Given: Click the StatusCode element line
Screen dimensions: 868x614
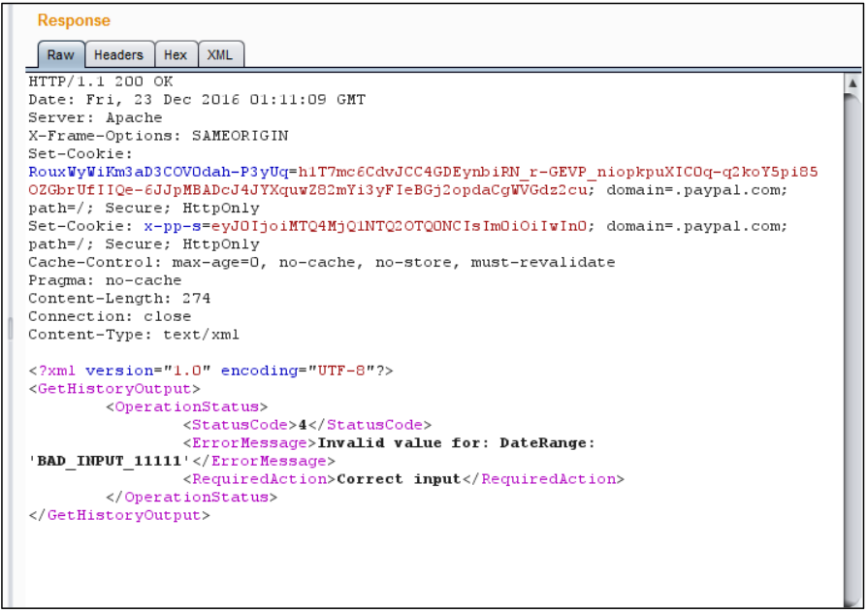Looking at the screenshot, I should pos(307,425).
